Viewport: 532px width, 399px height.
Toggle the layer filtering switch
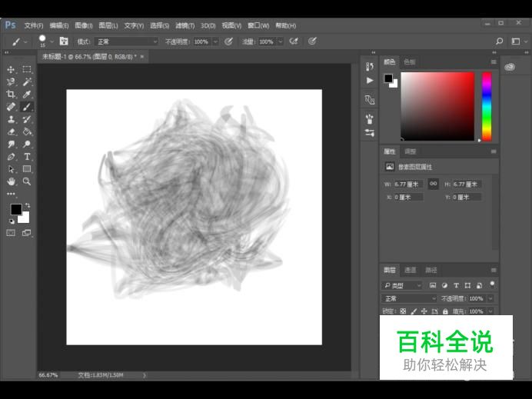(492, 284)
